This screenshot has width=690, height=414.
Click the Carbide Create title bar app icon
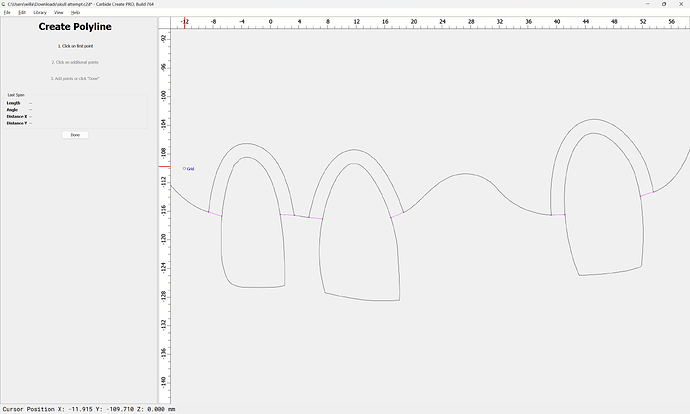click(x=4, y=4)
